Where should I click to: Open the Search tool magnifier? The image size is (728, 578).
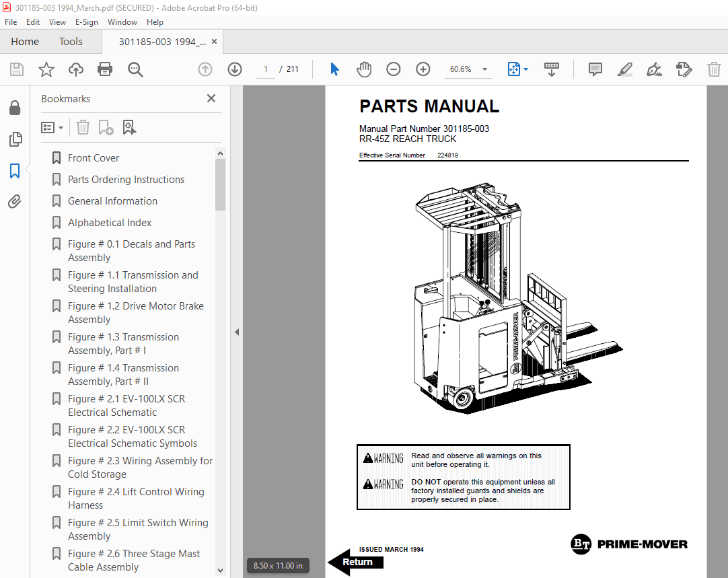click(135, 69)
